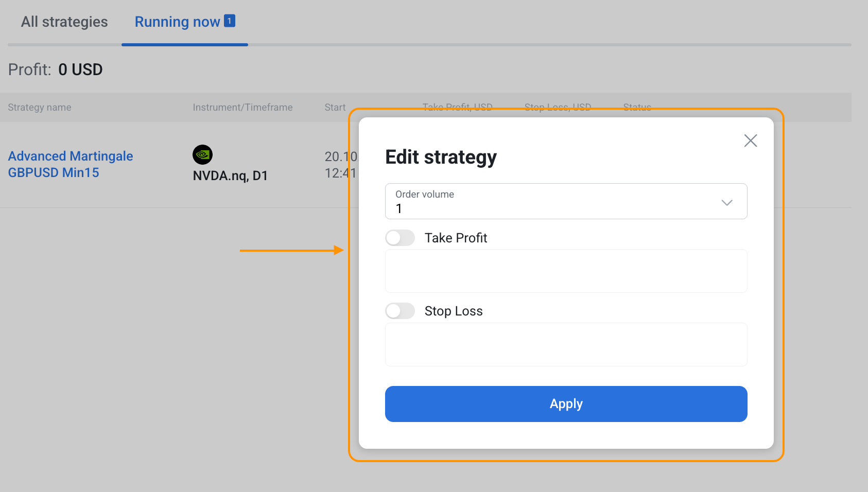Select the Running now tab
The image size is (868, 492).
tap(177, 22)
